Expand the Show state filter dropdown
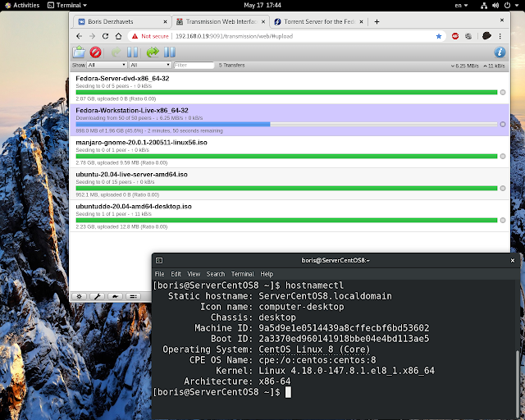 (x=107, y=65)
